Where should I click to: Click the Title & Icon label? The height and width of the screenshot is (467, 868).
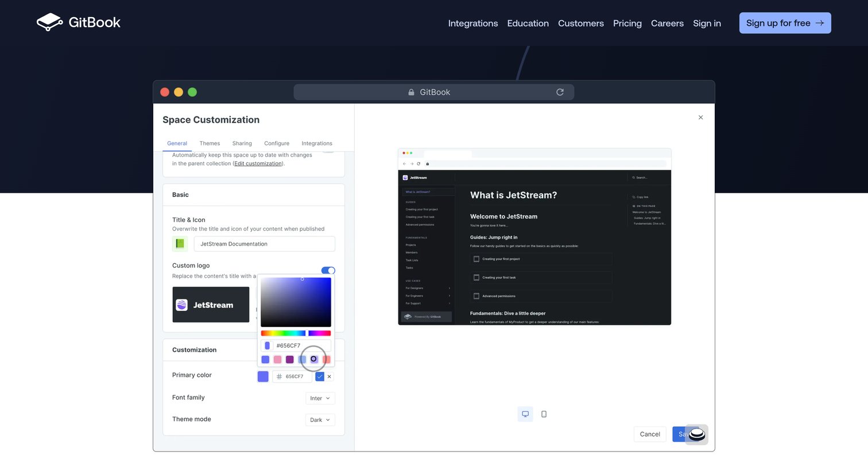point(189,220)
